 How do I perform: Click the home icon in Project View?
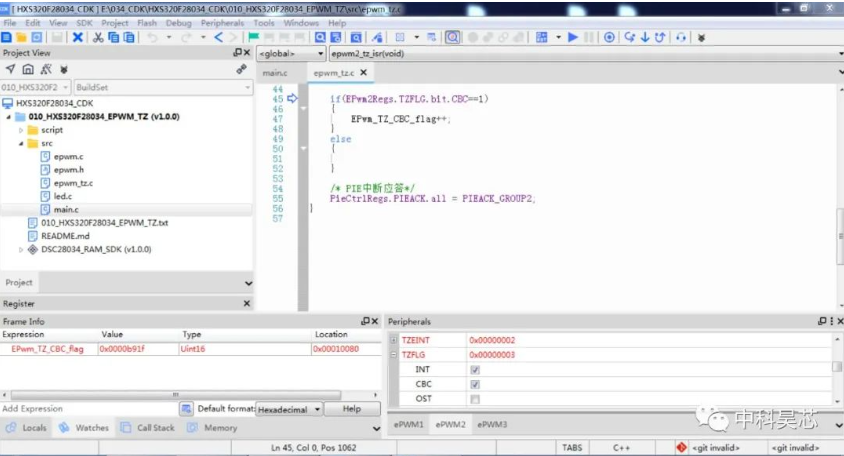(28, 69)
